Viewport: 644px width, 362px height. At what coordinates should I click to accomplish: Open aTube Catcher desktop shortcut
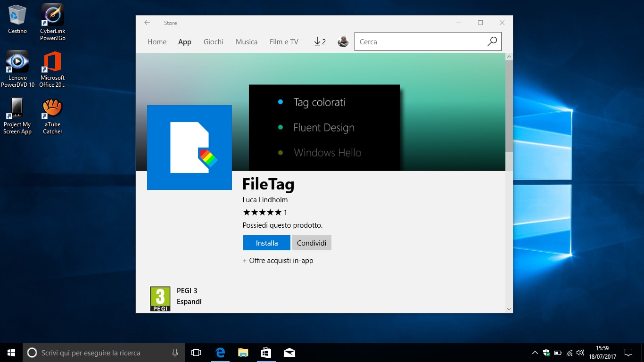[x=52, y=116]
